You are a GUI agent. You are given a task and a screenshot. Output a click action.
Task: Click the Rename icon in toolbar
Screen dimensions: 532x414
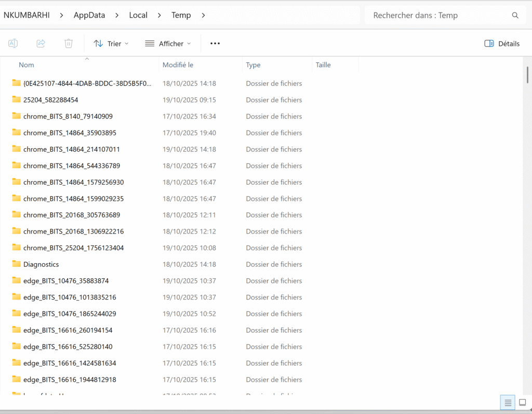click(13, 44)
